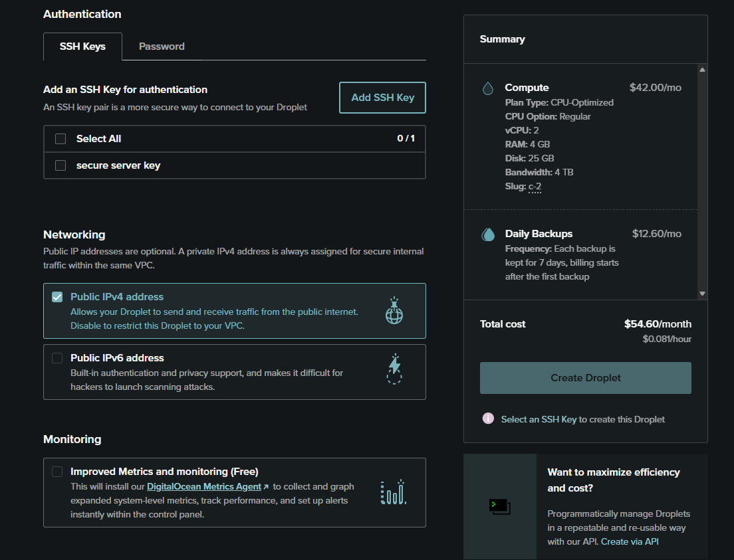The image size is (734, 560).
Task: Click the Bandwidth: 4 TB line
Action: (539, 172)
